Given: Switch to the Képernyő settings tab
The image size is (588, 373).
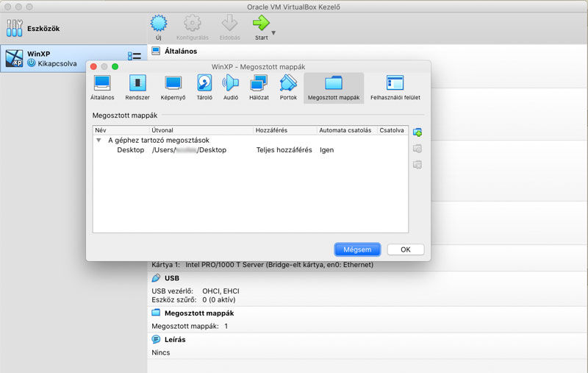Looking at the screenshot, I should (173, 88).
